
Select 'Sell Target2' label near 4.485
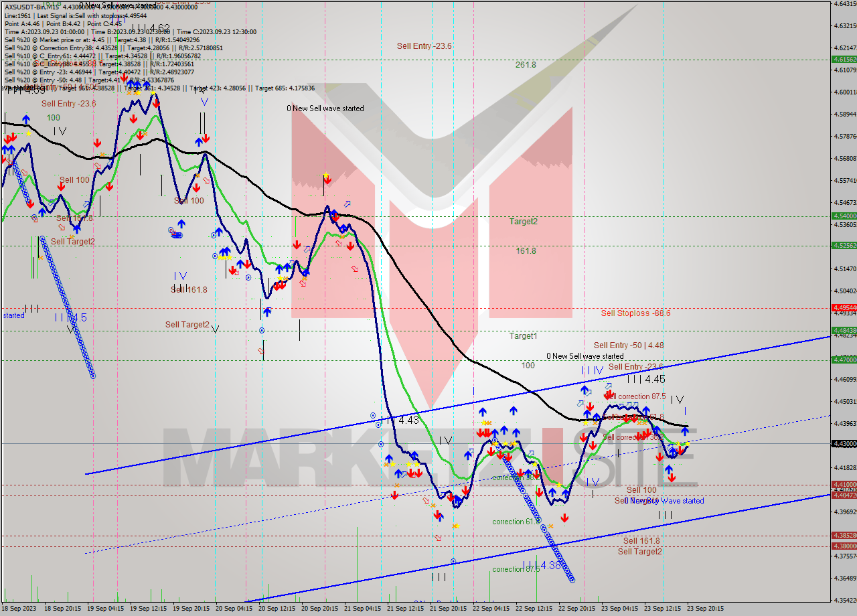tap(187, 325)
